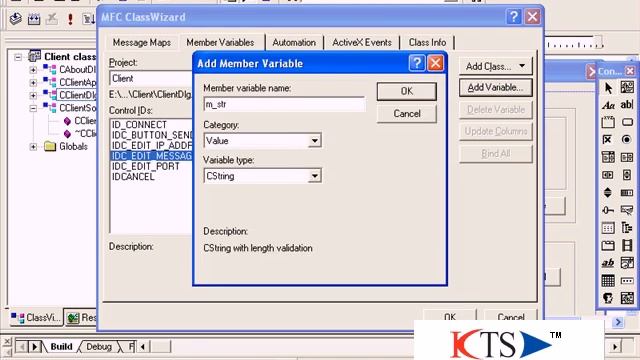The image size is (640, 360).
Task: Pick the Extended Combo Box control icon
Action: coord(627,298)
